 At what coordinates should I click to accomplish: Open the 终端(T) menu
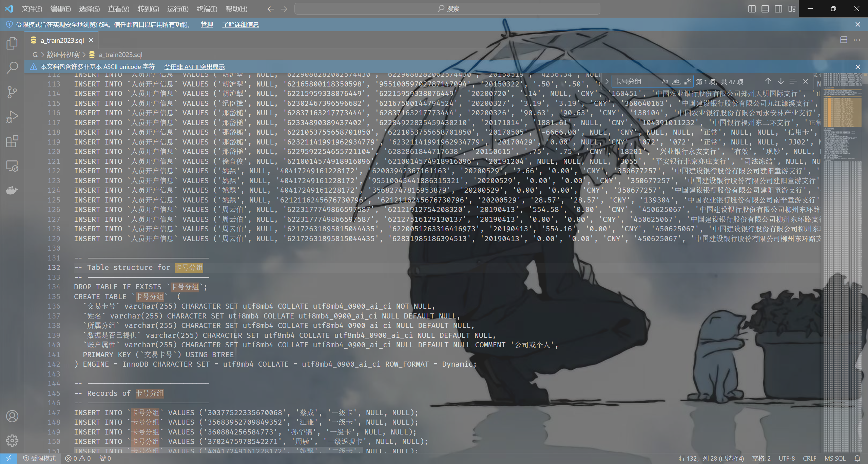click(207, 9)
